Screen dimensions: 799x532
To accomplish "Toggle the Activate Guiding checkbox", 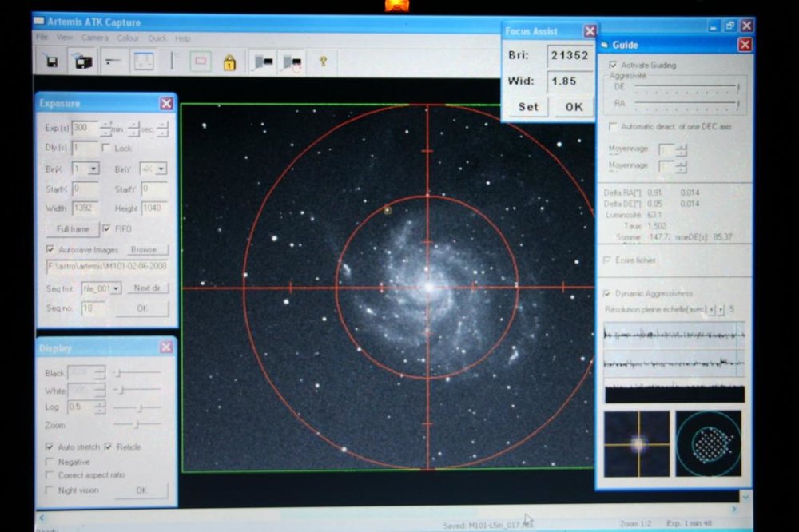I will (613, 66).
